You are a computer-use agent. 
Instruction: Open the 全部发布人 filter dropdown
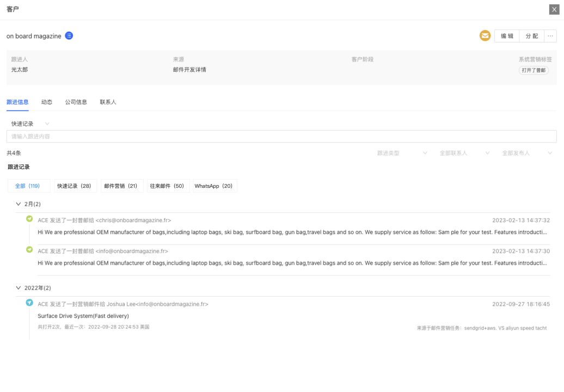526,154
